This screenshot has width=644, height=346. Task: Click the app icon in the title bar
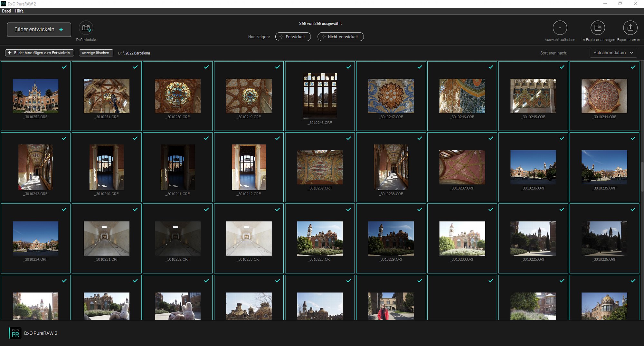tap(4, 4)
